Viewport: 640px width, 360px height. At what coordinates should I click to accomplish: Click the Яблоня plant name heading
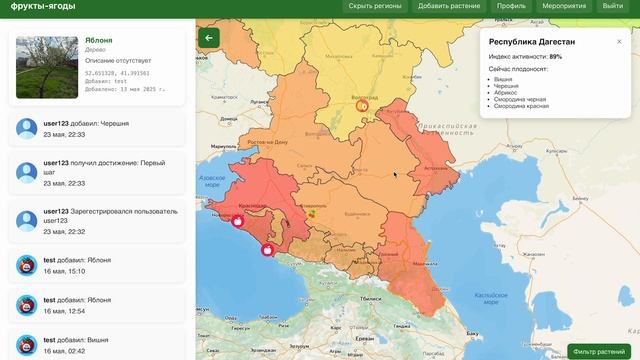[x=98, y=40]
